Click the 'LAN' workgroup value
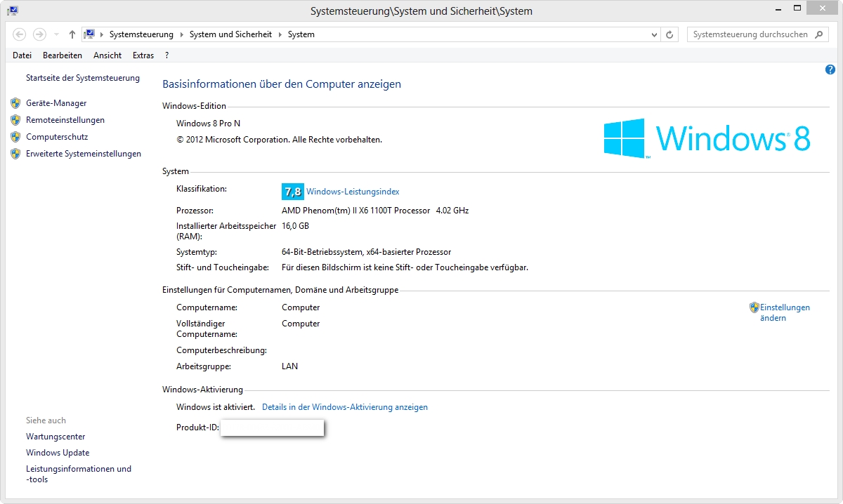This screenshot has height=504, width=843. (x=289, y=366)
